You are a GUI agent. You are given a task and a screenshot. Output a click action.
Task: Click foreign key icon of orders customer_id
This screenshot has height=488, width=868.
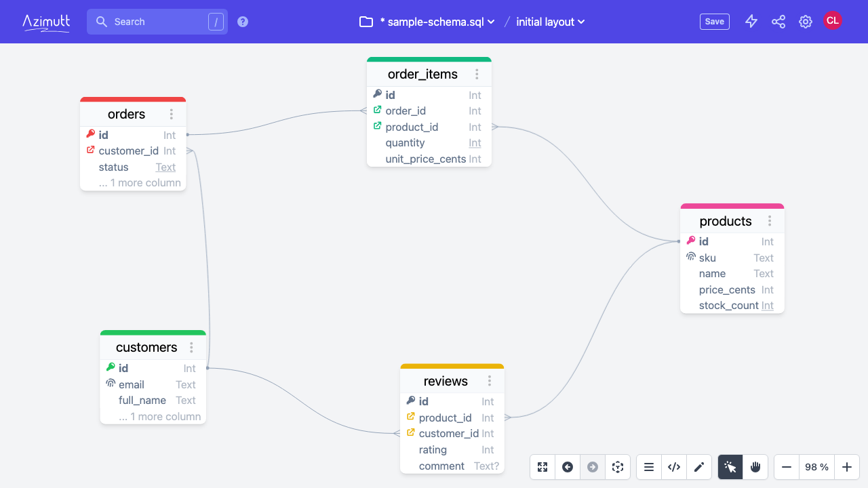point(91,150)
